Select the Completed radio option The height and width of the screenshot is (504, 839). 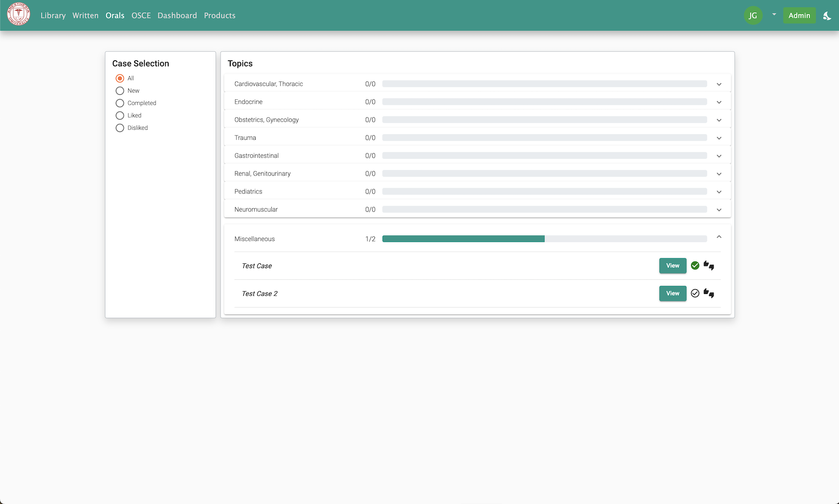[120, 103]
